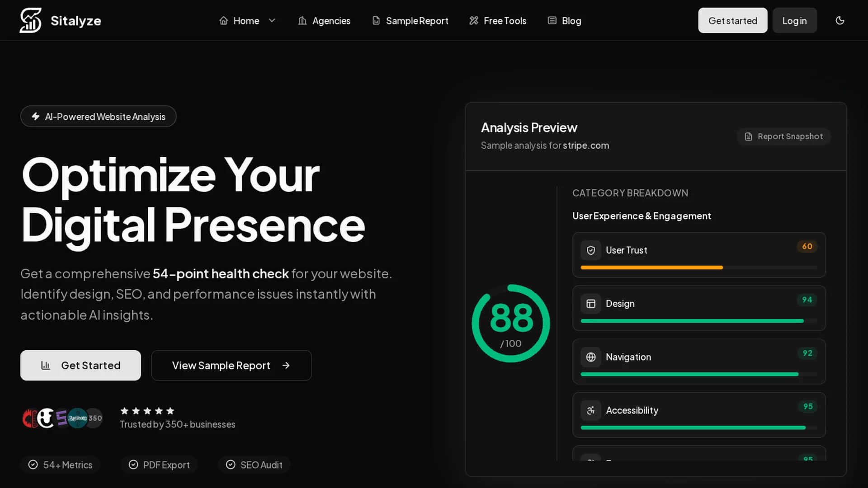Click the 54-point health check text
This screenshot has height=488, width=868.
tap(221, 273)
